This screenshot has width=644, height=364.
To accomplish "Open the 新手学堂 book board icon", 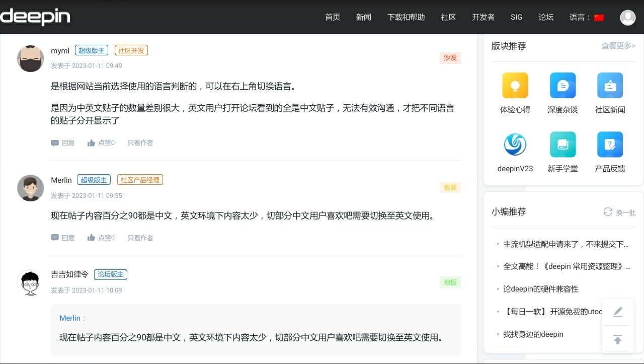I will (x=562, y=145).
